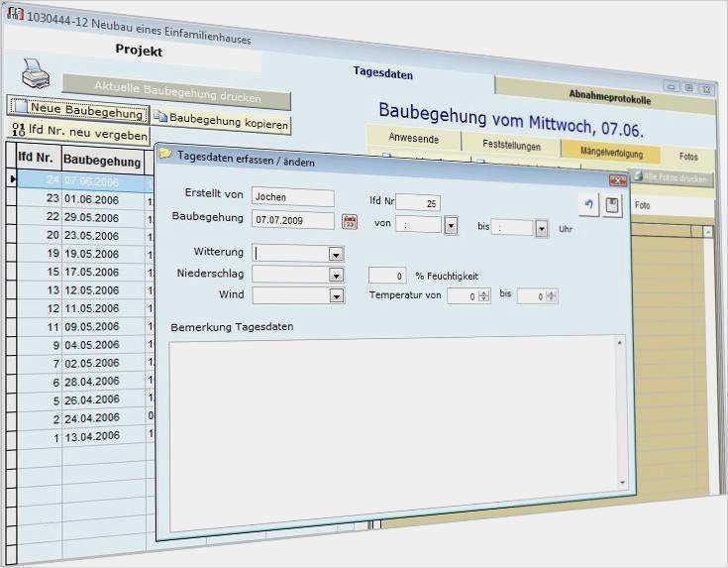Screen dimensions: 728x568
Task: Open the 'bis' time dropdown
Action: 541,229
